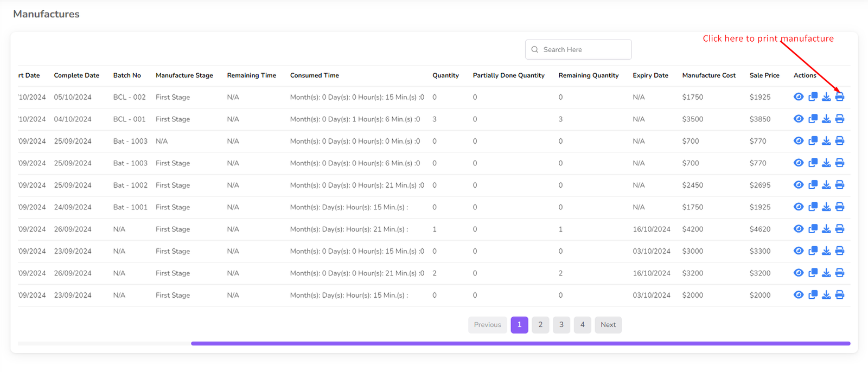Duplicate the BCL - 002 manufacture entry

coord(813,97)
